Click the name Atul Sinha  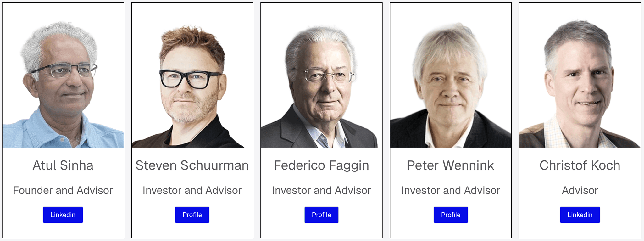click(x=63, y=166)
